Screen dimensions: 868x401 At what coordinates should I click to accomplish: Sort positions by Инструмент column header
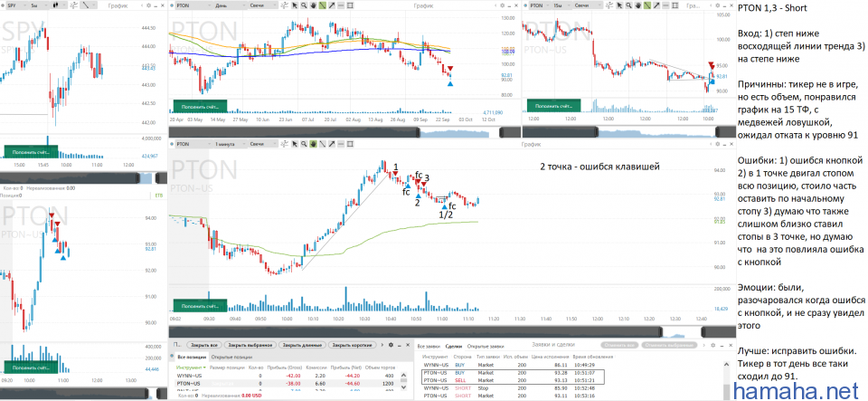point(191,368)
